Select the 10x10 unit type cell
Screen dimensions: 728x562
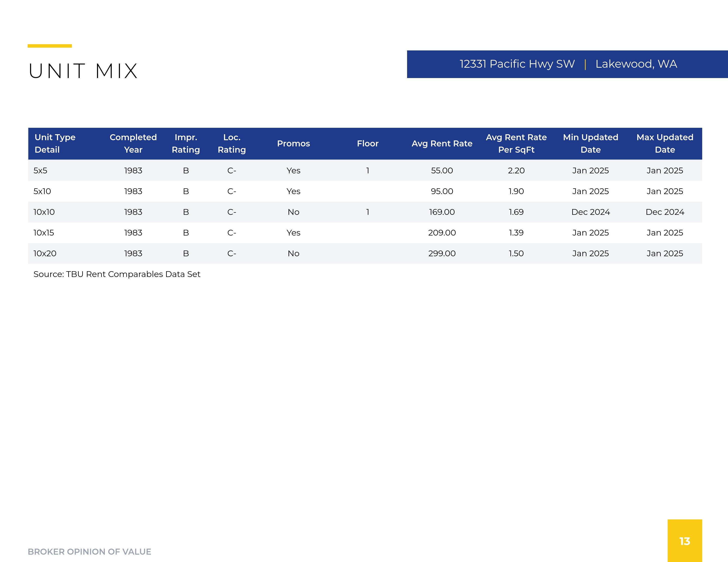coord(44,212)
